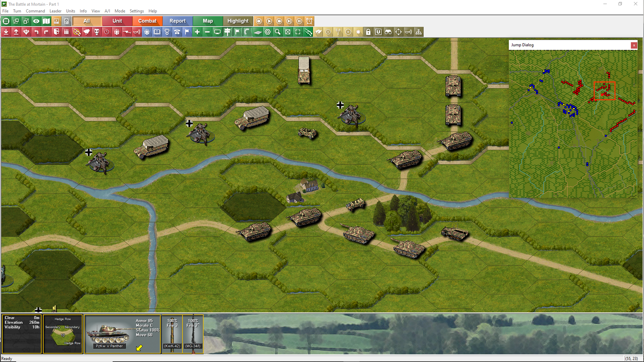The width and height of the screenshot is (644, 362).
Task: Click the padlock icon in the toolbar
Action: coord(368,32)
